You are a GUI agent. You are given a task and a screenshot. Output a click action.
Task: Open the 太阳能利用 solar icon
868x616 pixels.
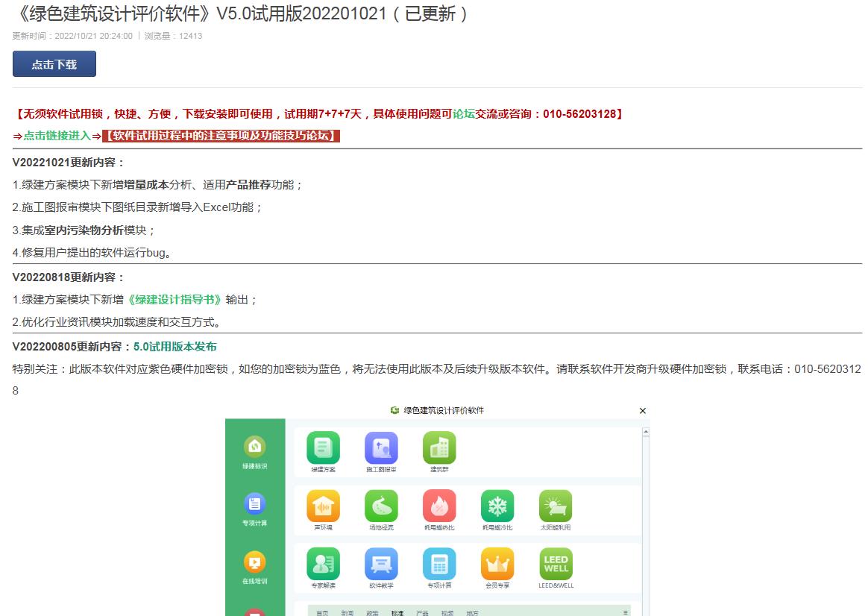pos(556,506)
